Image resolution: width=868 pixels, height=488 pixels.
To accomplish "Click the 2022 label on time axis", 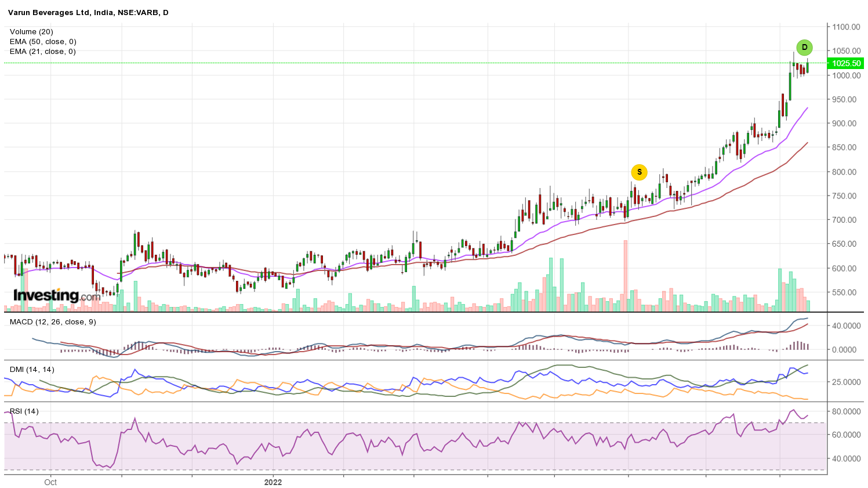I will [x=273, y=482].
